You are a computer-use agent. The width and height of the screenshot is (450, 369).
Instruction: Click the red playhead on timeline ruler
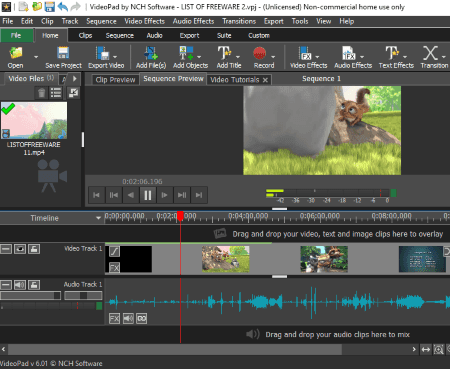pos(180,216)
